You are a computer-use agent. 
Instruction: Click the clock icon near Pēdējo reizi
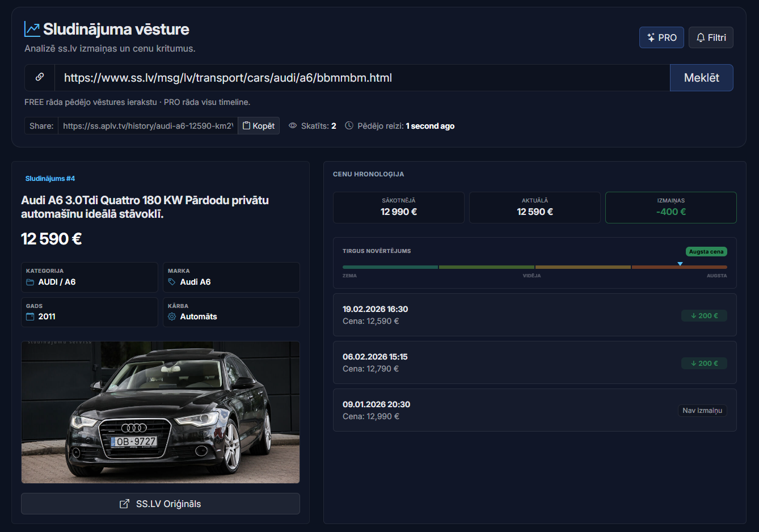point(349,126)
